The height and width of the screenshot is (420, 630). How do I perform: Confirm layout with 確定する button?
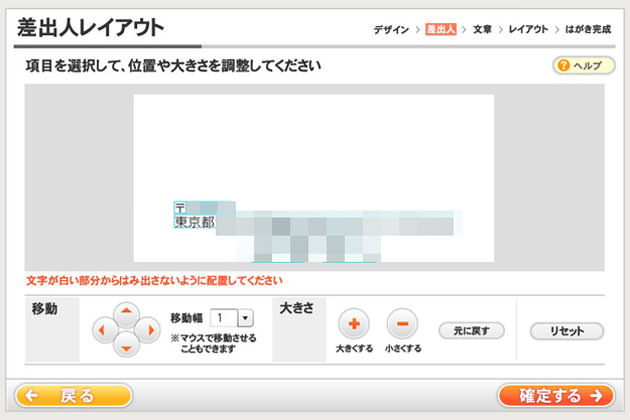556,395
